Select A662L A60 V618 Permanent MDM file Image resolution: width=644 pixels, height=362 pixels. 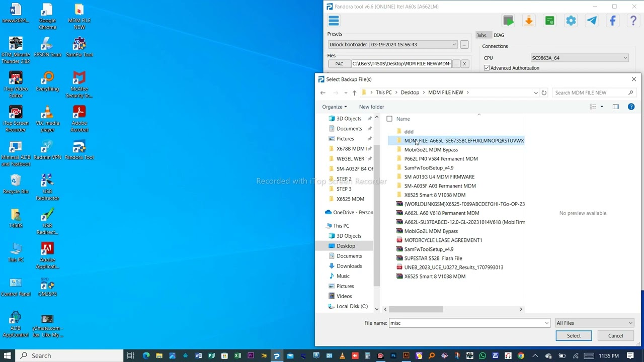(x=441, y=213)
